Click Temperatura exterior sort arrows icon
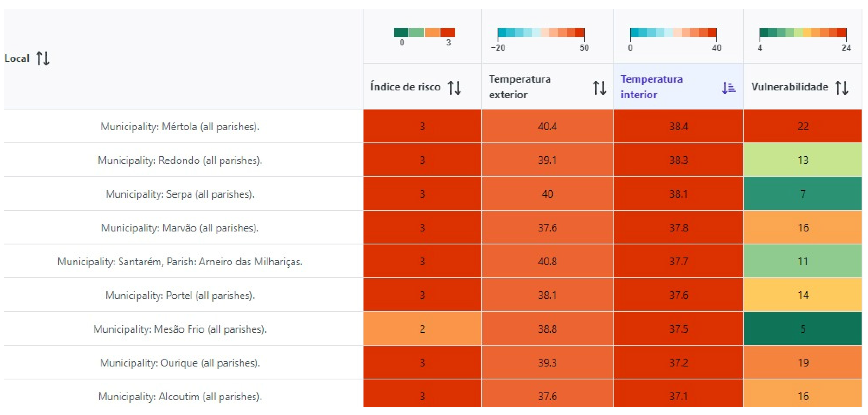The height and width of the screenshot is (415, 868). (599, 87)
